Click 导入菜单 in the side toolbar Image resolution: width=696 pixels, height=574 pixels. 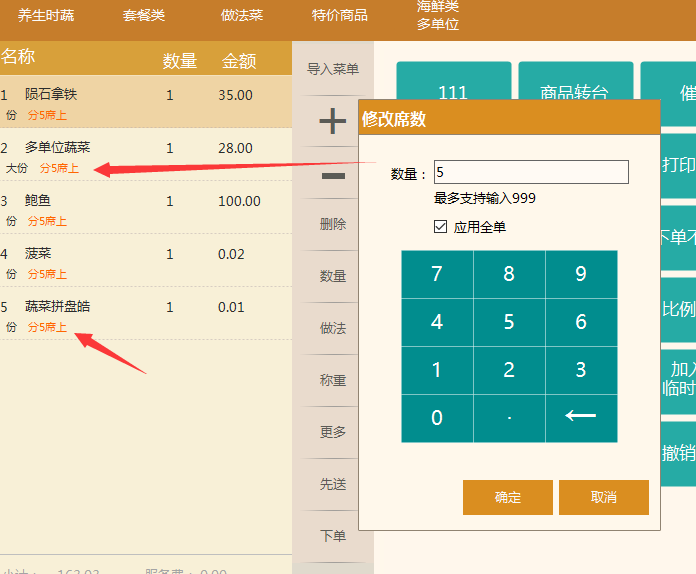pos(333,69)
